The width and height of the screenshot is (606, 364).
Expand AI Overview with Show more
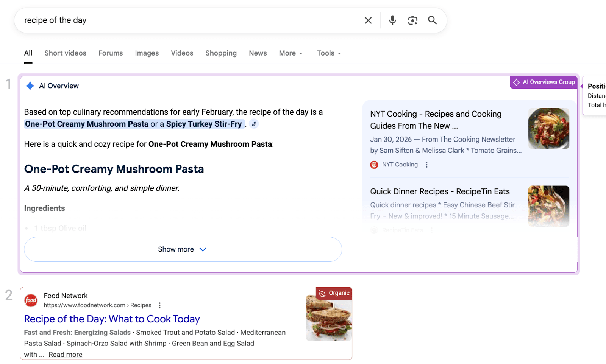click(183, 249)
